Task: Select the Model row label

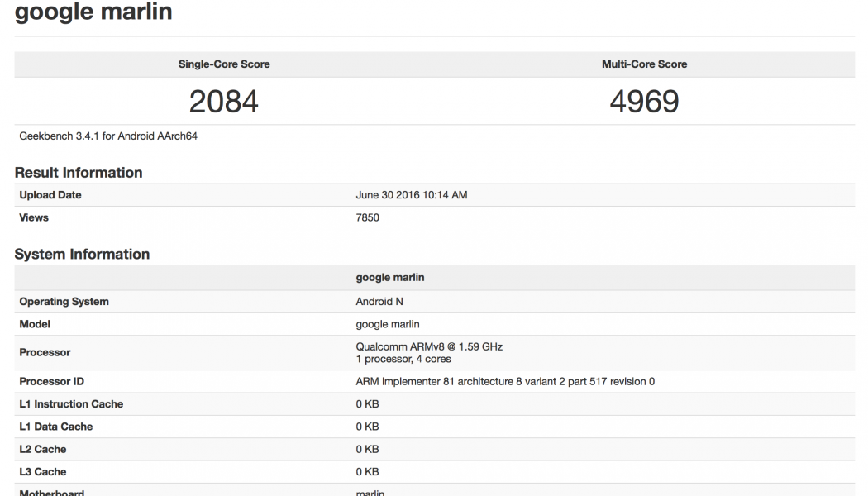Action: (x=35, y=324)
